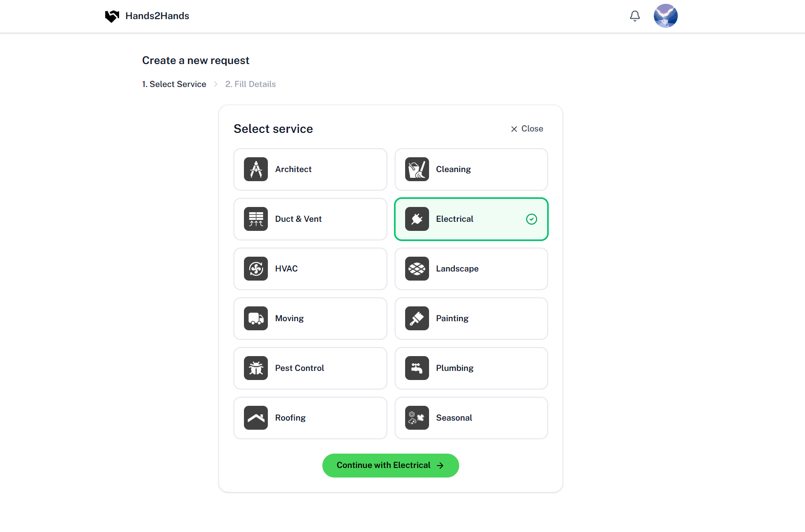This screenshot has width=805, height=532.
Task: Click the arrow inside Continue with Electrical
Action: pyautogui.click(x=440, y=466)
